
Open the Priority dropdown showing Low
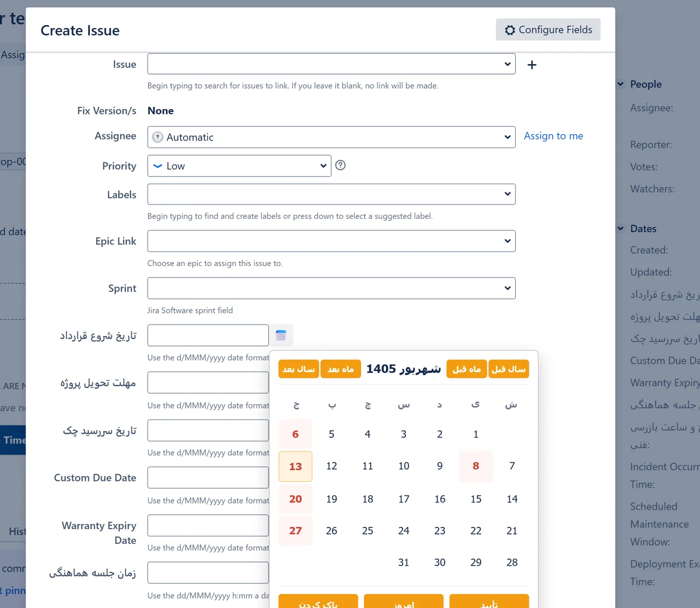click(x=239, y=166)
